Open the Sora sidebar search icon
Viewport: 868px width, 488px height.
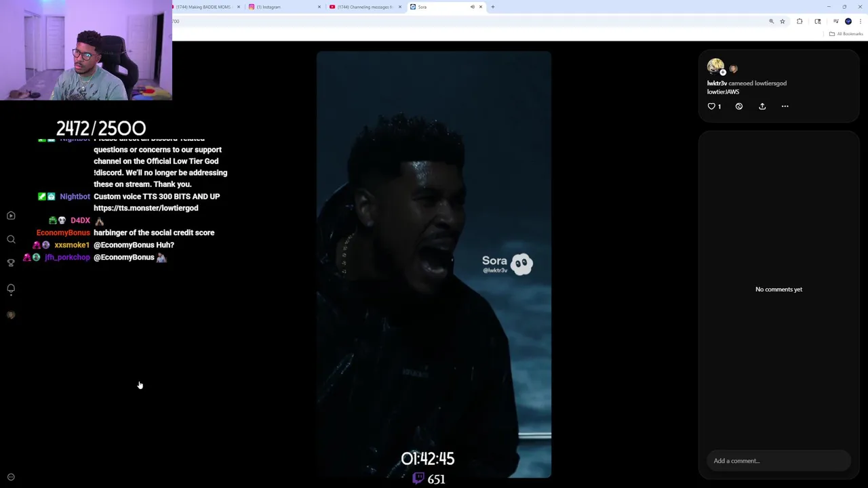[11, 239]
